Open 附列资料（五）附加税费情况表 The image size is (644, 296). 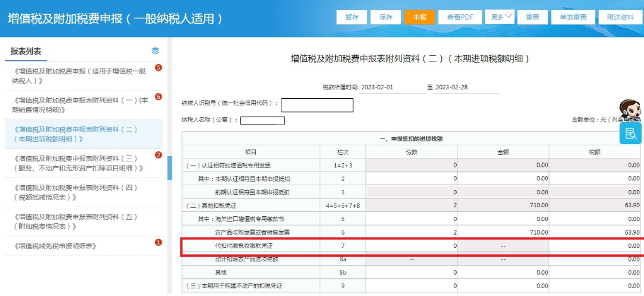tap(84, 222)
